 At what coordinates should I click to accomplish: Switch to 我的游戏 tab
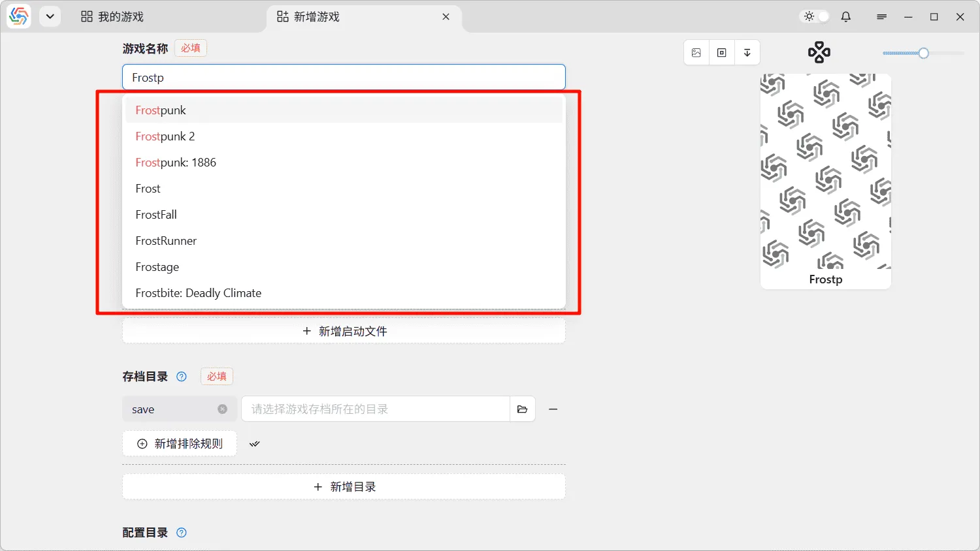112,17
